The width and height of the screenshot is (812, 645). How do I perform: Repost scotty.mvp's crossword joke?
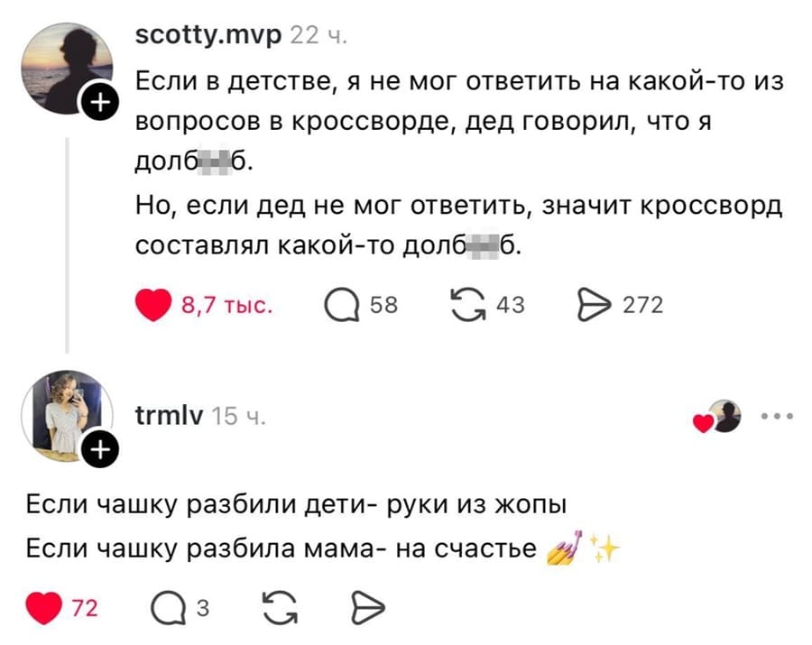tap(468, 304)
